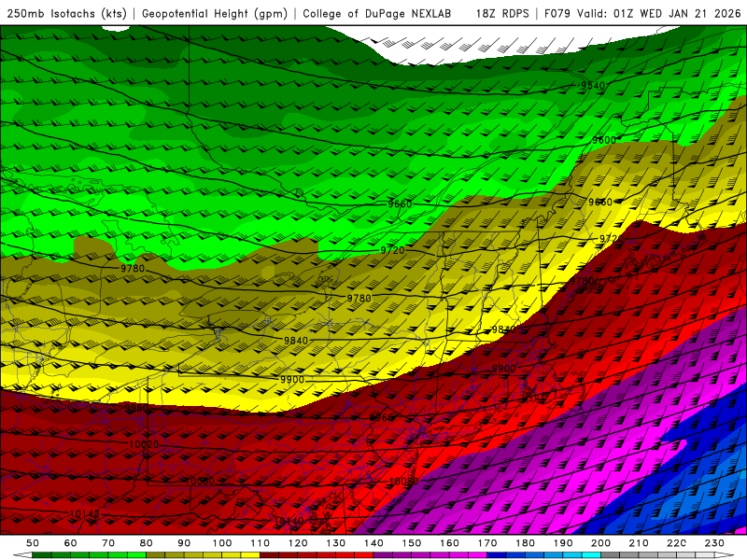This screenshot has width=747, height=560.
Task: Click the 170 kts color bar label
Action: (x=487, y=543)
